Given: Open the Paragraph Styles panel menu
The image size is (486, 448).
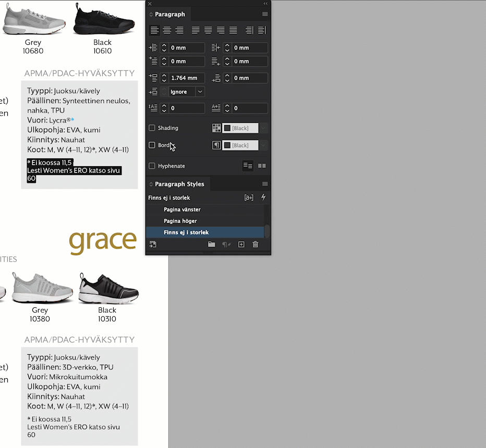Looking at the screenshot, I should 265,183.
